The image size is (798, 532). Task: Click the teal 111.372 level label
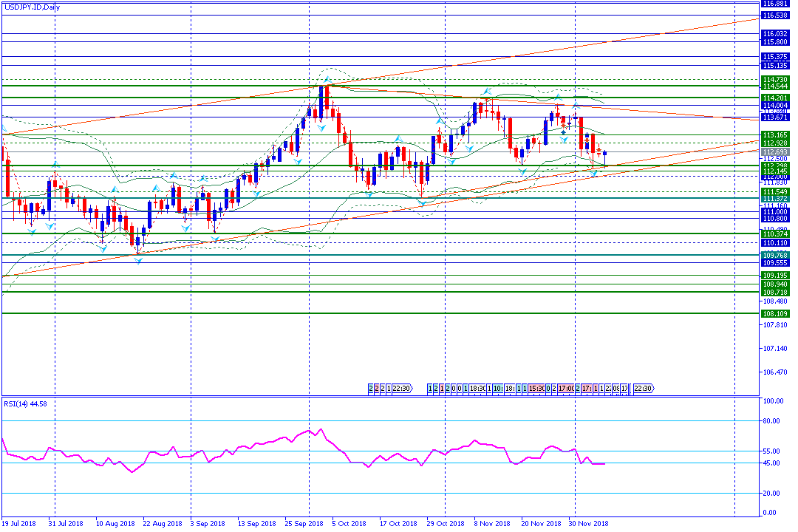[774, 199]
